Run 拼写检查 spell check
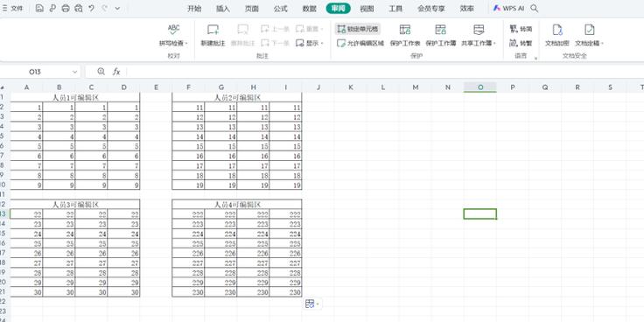644x322 pixels. click(174, 35)
